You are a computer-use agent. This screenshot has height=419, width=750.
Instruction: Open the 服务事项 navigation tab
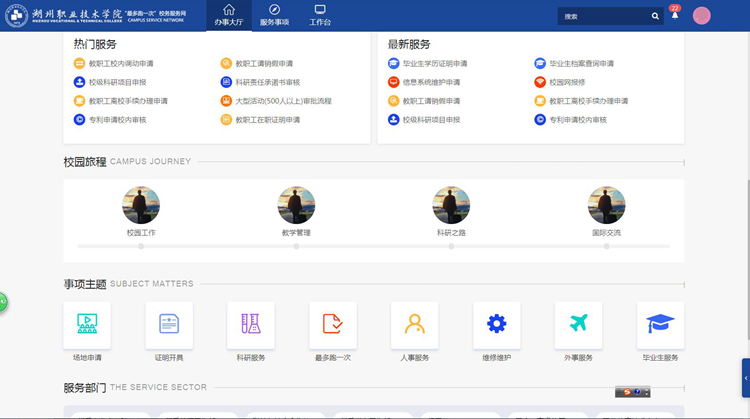274,15
